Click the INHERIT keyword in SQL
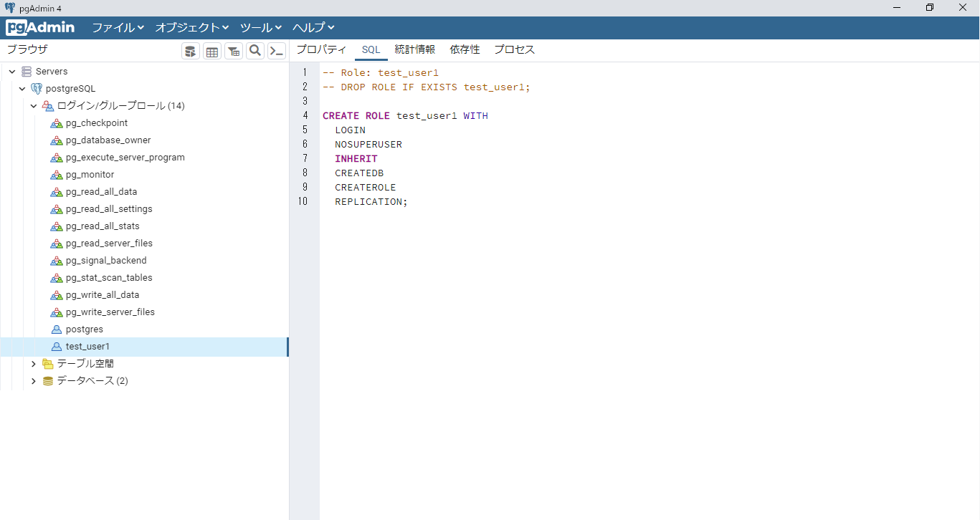Screen dimensions: 980x520 click(x=356, y=159)
